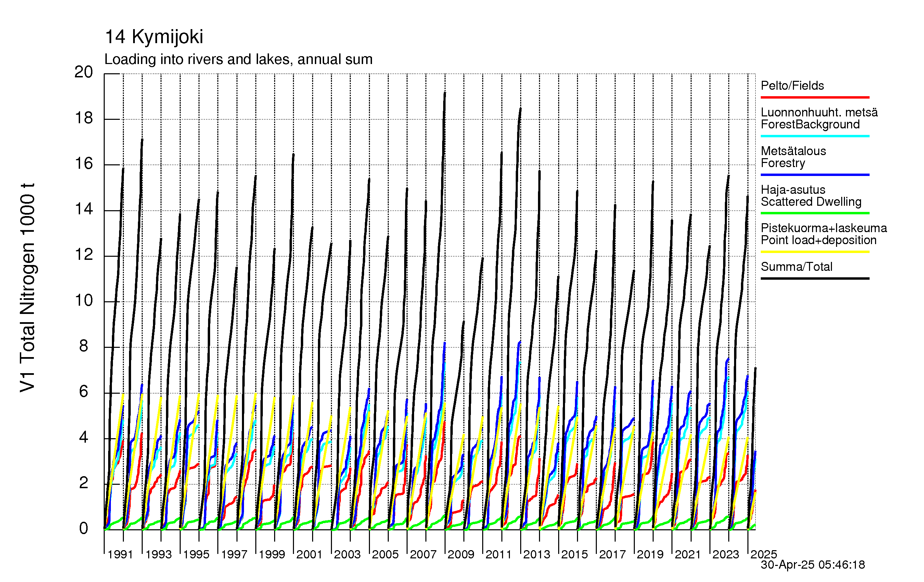The image size is (924, 582).
Task: Click the y-axis value 20
Action: coord(84,72)
